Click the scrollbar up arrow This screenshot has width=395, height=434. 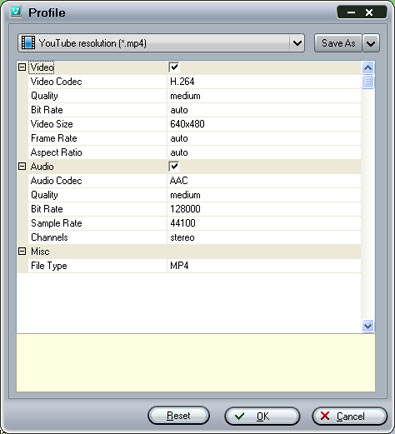[x=368, y=68]
